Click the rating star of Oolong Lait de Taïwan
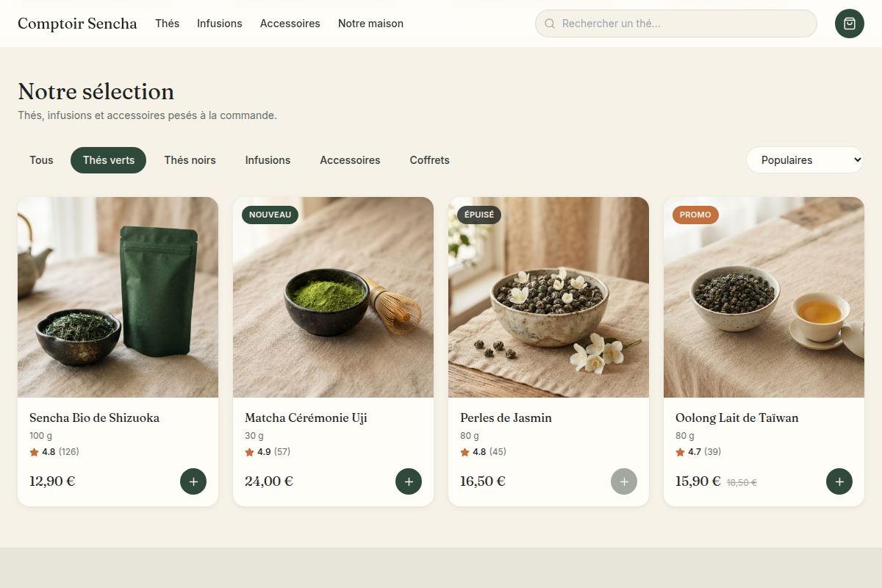Viewport: 882px width, 588px height. (x=680, y=452)
